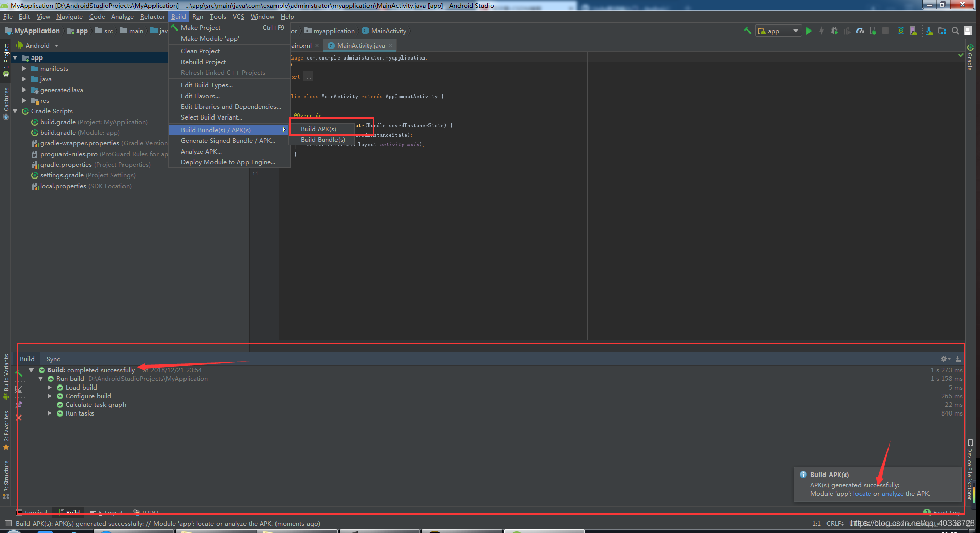This screenshot has width=980, height=533.
Task: Collapse Build: completed successfully node
Action: [32, 370]
